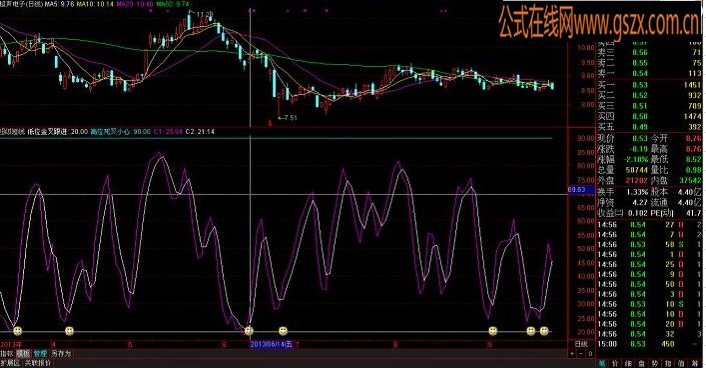Select the 模板 template tab
Screen dimensions: 706x368
click(x=23, y=354)
